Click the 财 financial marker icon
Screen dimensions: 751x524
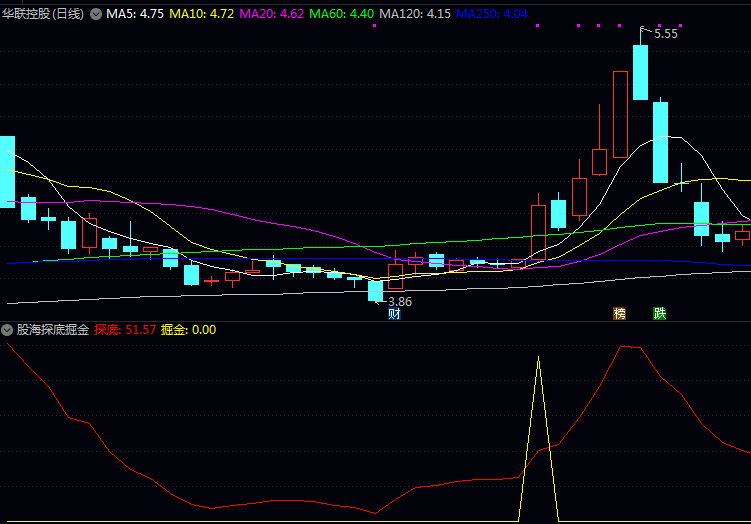(x=394, y=314)
